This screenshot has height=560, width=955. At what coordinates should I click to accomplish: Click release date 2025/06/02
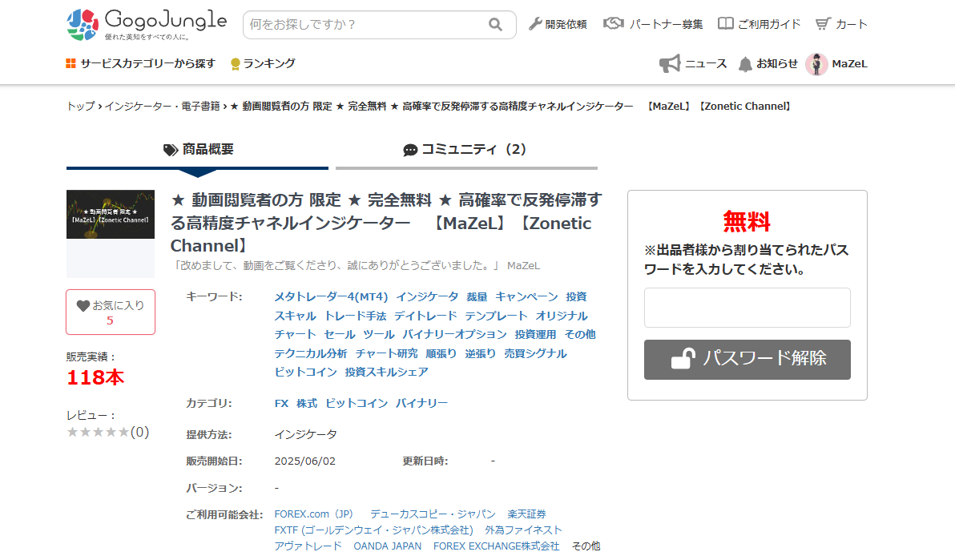[304, 461]
